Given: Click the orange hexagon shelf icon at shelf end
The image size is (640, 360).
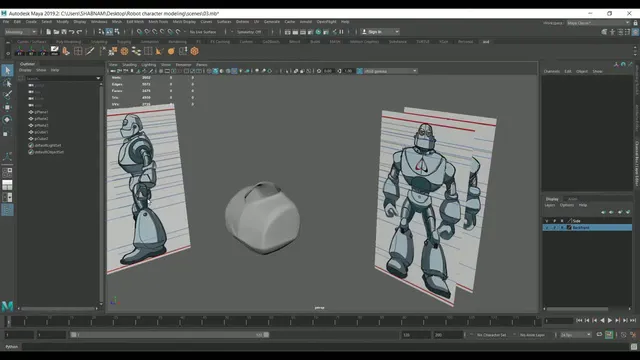Looking at the screenshot, I should tap(195, 51).
